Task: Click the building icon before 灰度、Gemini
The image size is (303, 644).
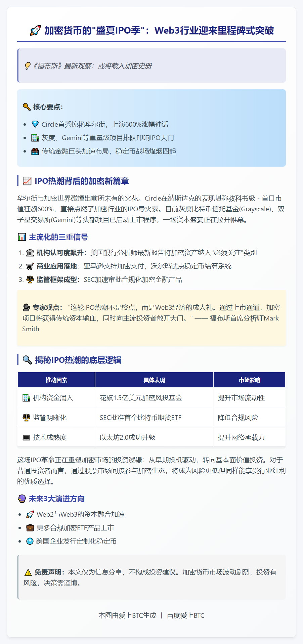Action: (x=35, y=138)
